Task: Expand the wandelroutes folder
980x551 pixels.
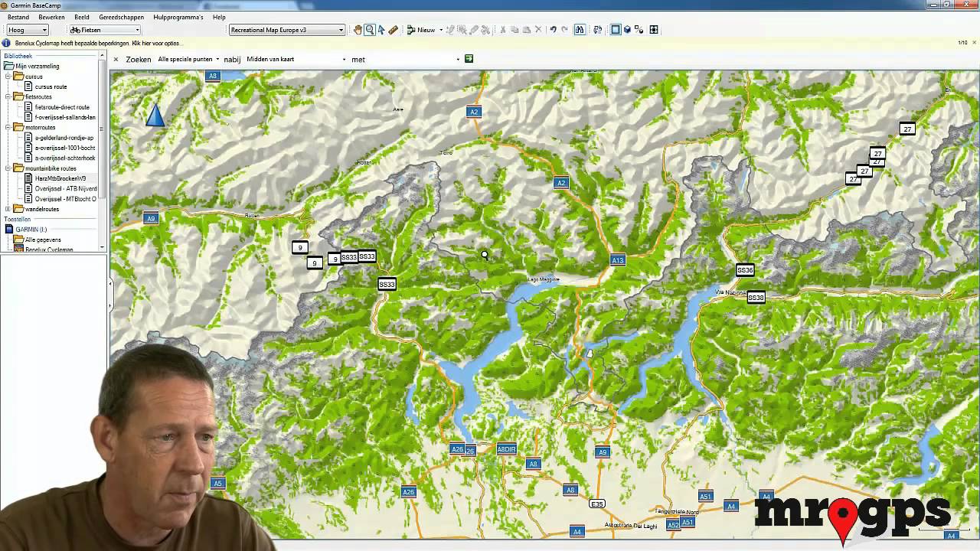Action: click(x=8, y=209)
